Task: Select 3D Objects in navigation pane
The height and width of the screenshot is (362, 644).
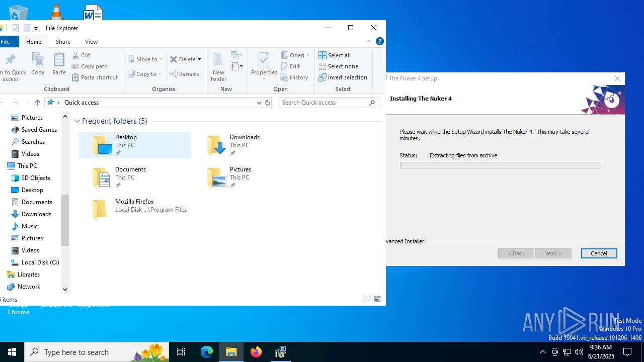Action: [36, 178]
